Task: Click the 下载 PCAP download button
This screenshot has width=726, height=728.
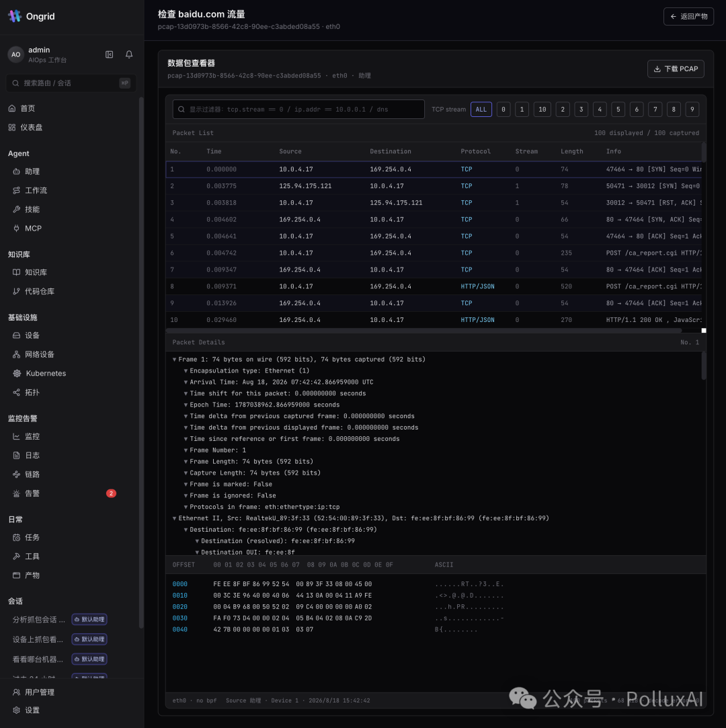Action: point(676,69)
